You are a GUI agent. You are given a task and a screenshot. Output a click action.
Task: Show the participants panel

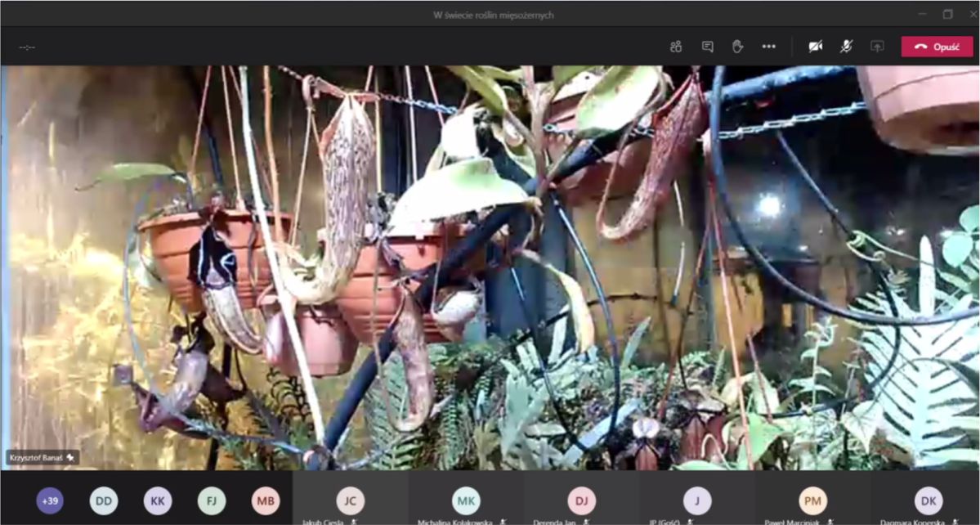pos(676,47)
